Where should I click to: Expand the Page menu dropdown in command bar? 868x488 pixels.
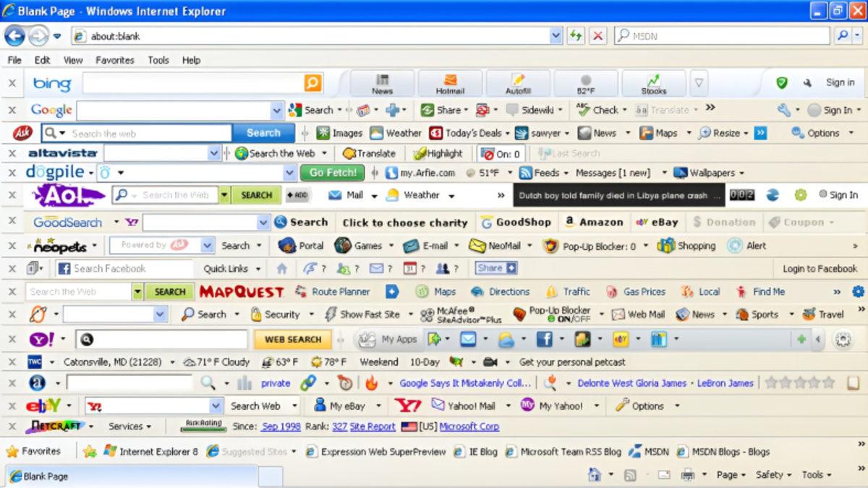tap(727, 475)
